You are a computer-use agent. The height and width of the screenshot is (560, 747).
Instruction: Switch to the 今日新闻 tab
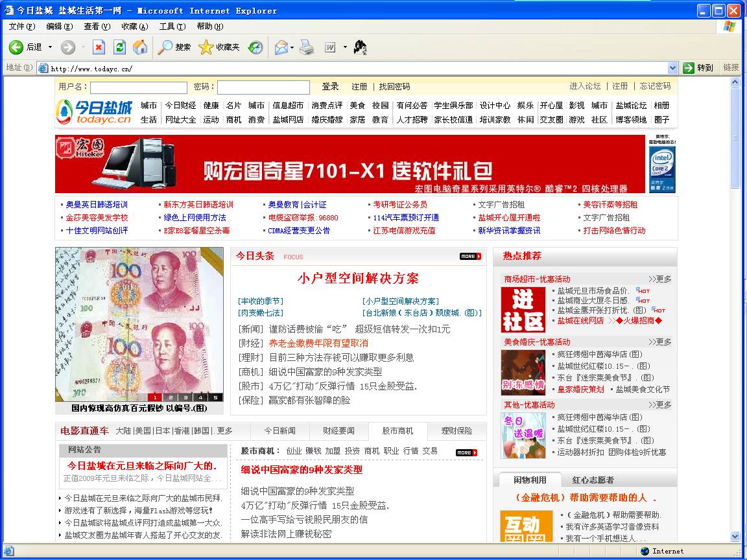280,431
